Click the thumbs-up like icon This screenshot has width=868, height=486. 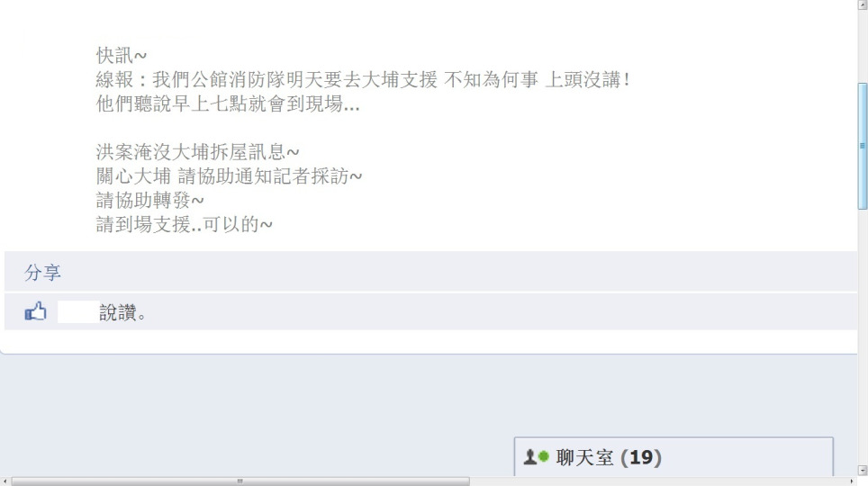coord(35,311)
